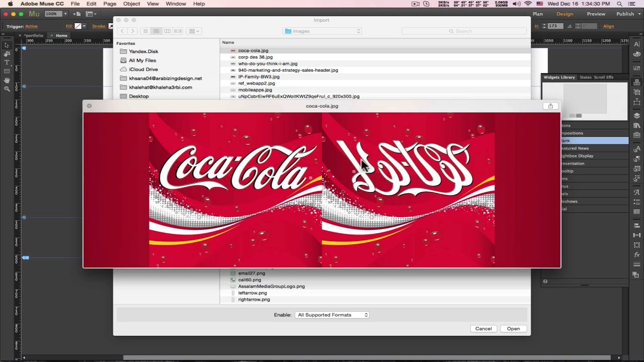Select the Hand tool
The image size is (644, 362).
click(7, 80)
